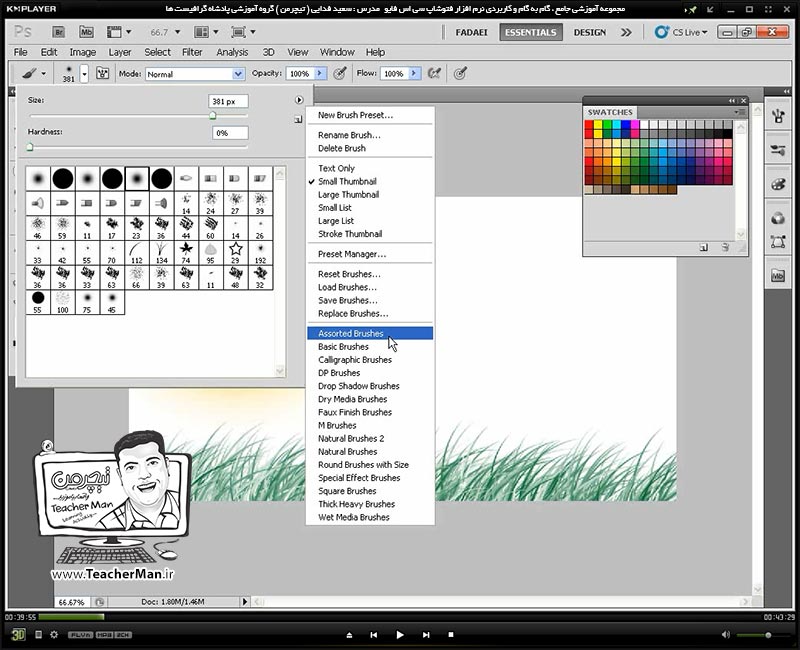Select the maple leaf brush preset 74
This screenshot has height=650, width=800.
pyautogui.click(x=186, y=253)
